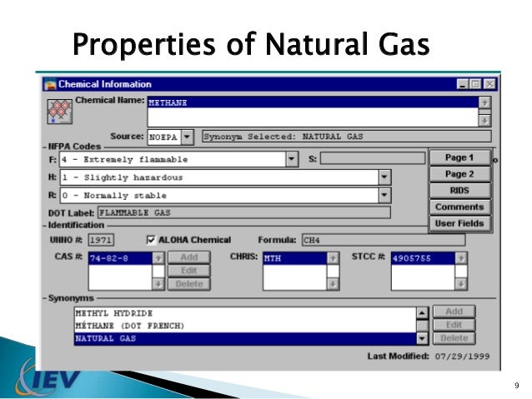Switch to Page 2
This screenshot has height=399, width=532.
point(459,174)
